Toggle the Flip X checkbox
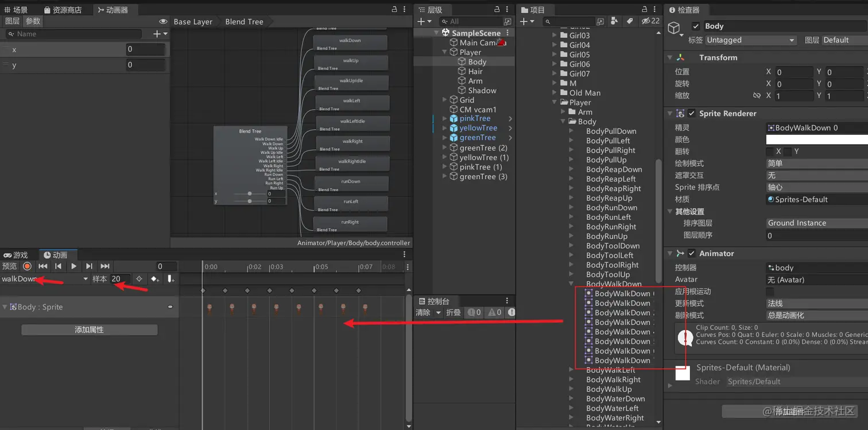 (770, 152)
